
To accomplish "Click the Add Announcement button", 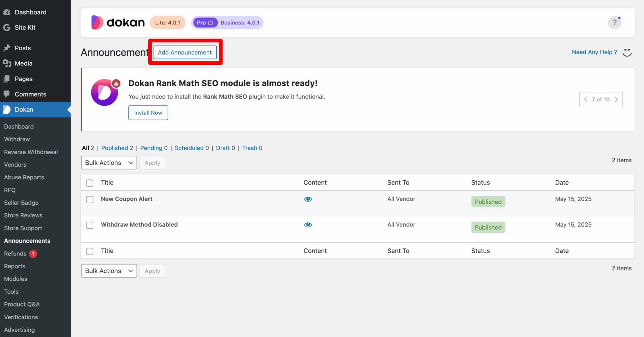I will coord(185,52).
